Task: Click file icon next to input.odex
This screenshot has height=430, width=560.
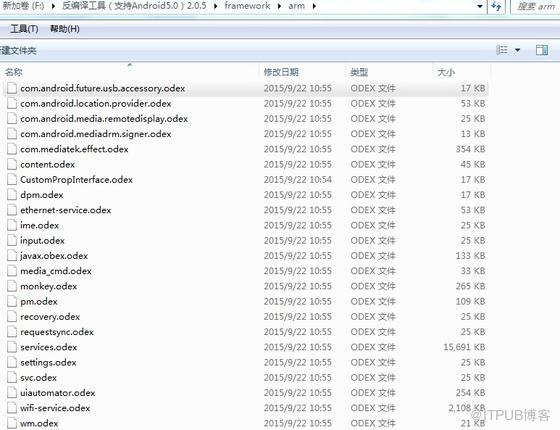Action: (x=12, y=241)
